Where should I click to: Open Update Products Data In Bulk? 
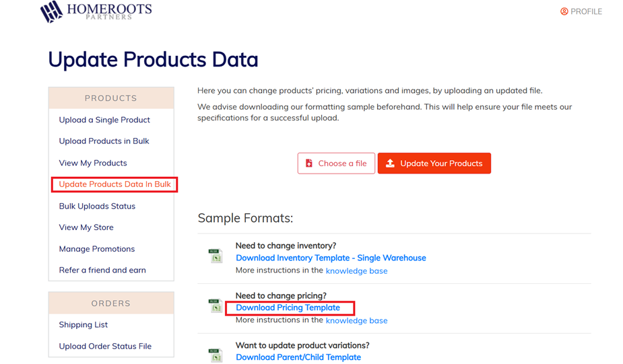[114, 184]
